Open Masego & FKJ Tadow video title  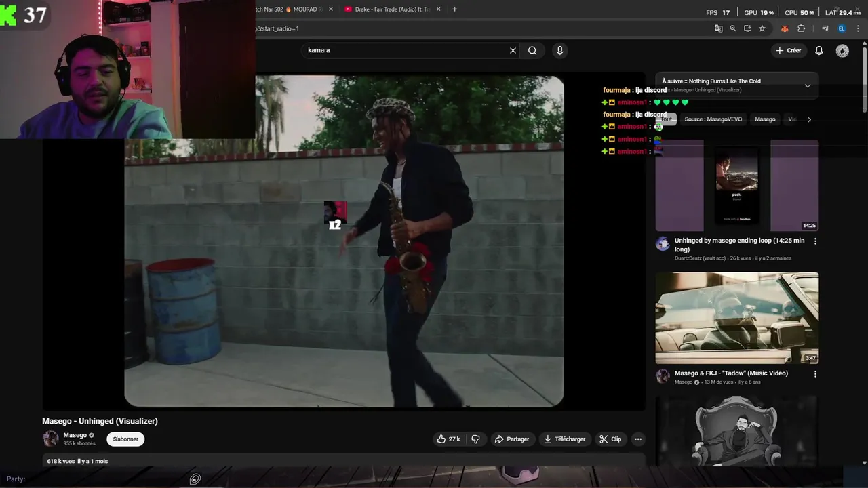pos(731,373)
